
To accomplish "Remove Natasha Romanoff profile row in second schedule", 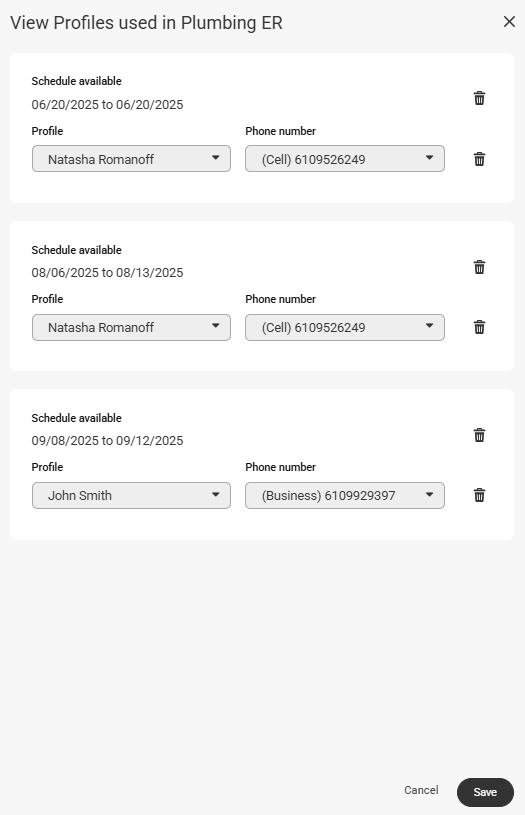I will (479, 327).
